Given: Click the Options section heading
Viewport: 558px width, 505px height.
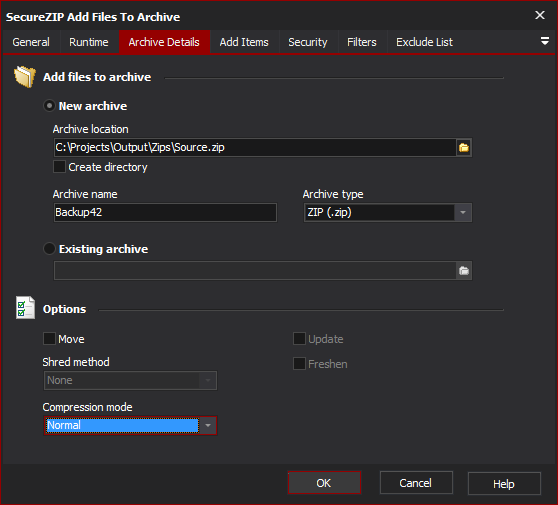Looking at the screenshot, I should pyautogui.click(x=64, y=309).
